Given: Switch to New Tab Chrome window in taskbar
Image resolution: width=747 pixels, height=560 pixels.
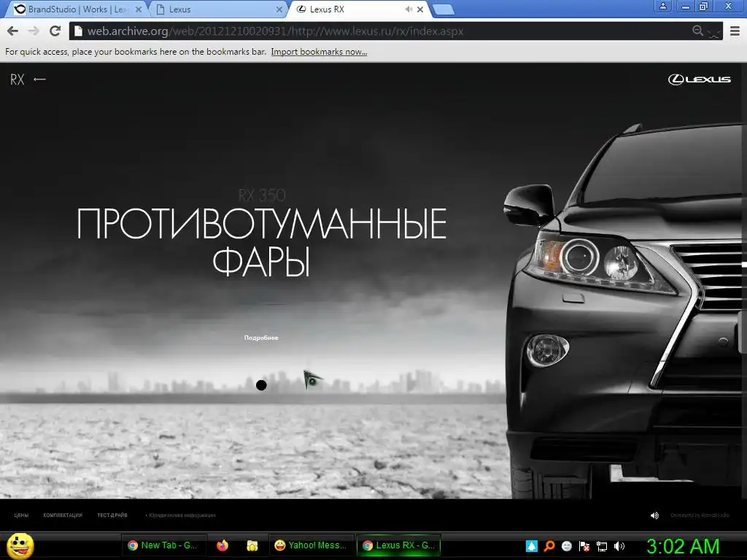Looking at the screenshot, I should click(163, 545).
